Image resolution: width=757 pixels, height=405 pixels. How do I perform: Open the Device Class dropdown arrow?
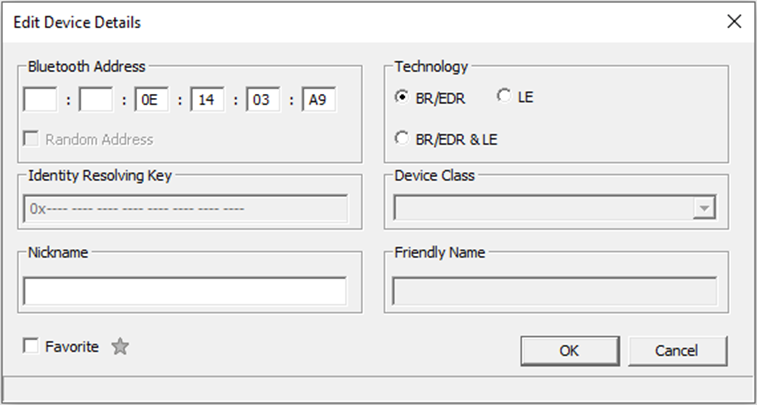(704, 209)
